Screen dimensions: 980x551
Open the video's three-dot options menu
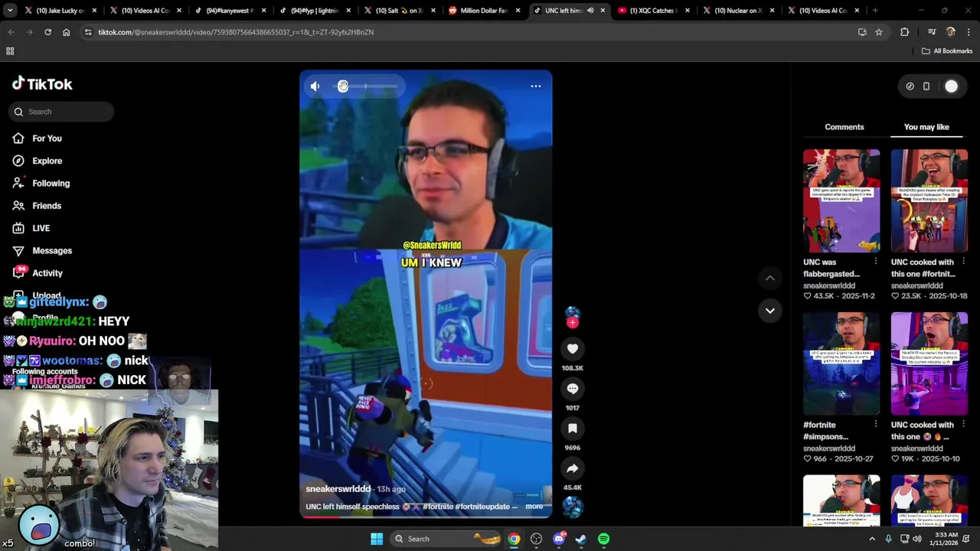[x=536, y=86]
